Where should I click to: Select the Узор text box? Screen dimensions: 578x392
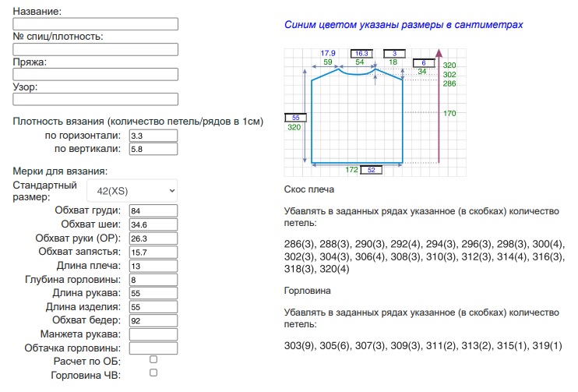(x=96, y=99)
